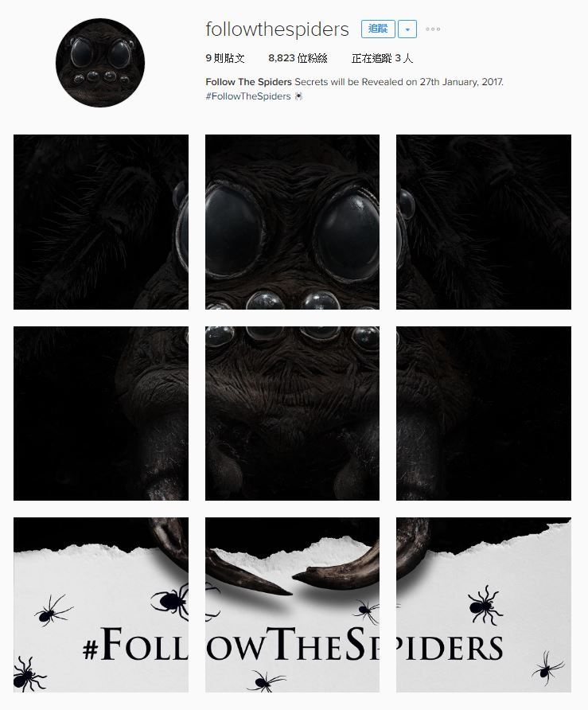The width and height of the screenshot is (588, 710).
Task: Click the 9 則貼文 posts count
Action: (225, 58)
